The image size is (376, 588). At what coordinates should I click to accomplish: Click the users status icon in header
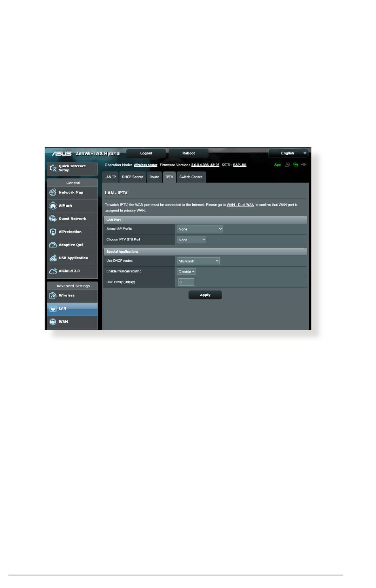(287, 165)
